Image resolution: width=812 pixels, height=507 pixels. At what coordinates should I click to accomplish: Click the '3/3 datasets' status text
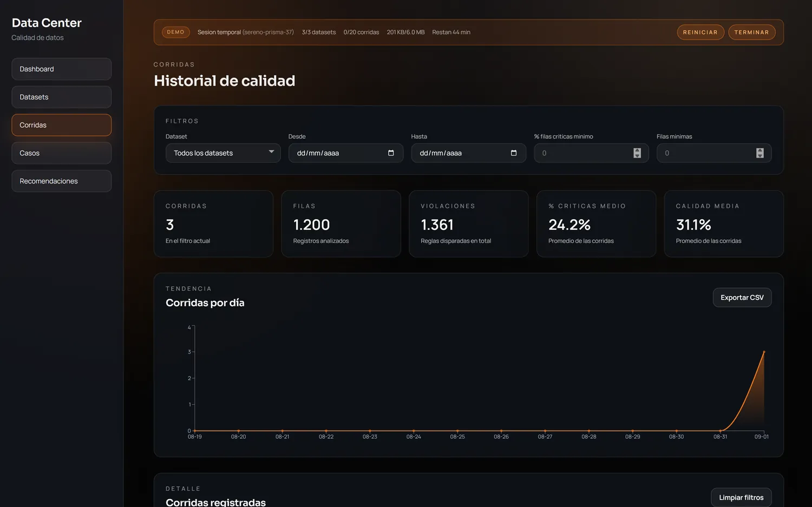[319, 32]
